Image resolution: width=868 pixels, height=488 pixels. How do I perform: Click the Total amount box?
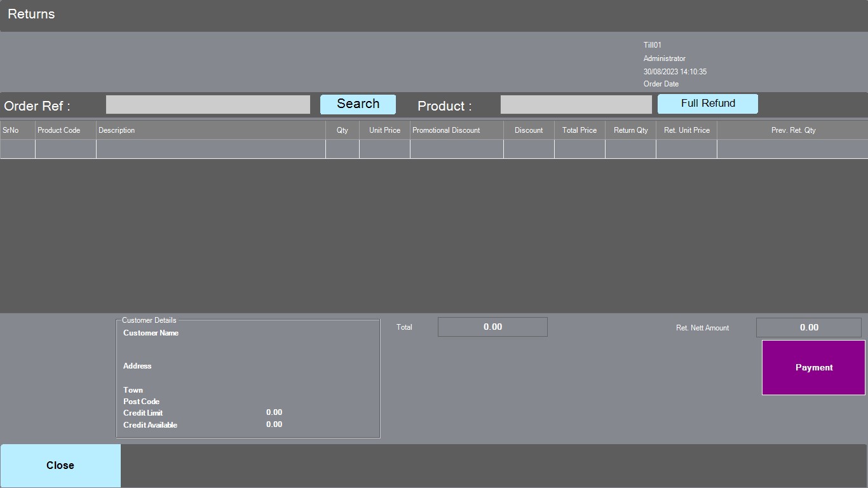click(492, 327)
